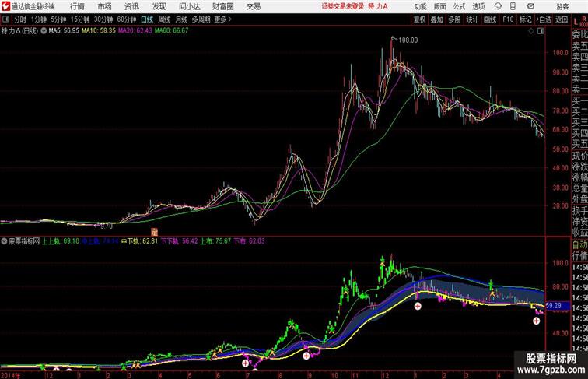
Task: Click the red L R icon above 委比
Action: pos(579,21)
